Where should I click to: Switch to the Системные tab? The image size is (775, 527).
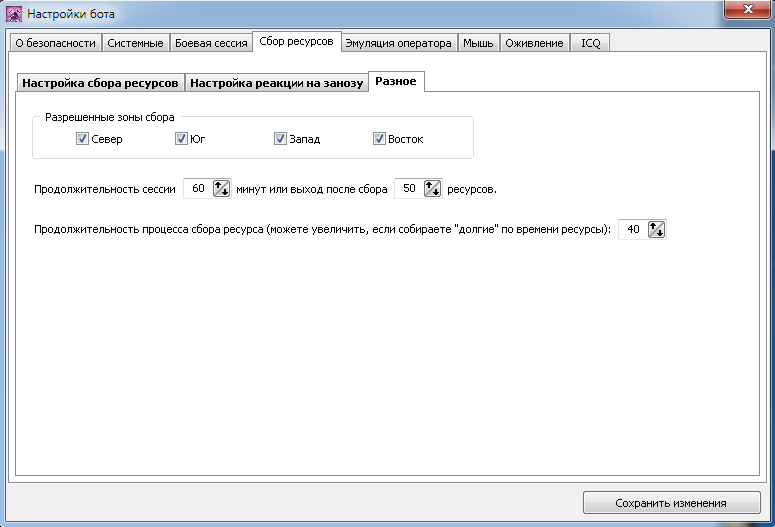coord(135,43)
